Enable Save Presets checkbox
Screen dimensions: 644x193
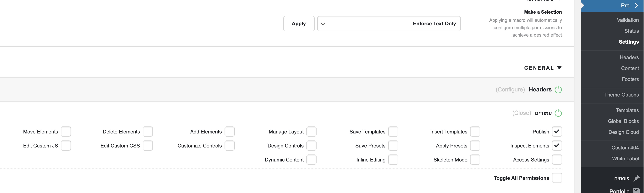(393, 146)
